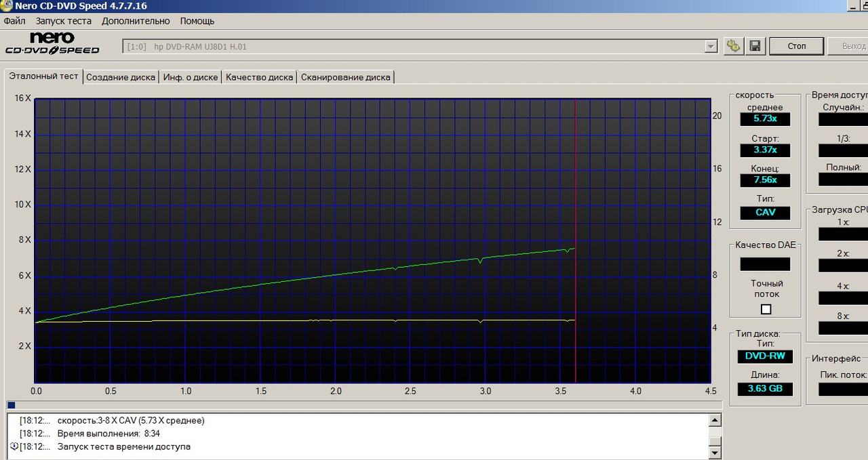Click the log scrollbar up arrow
This screenshot has height=460, width=868.
pos(715,420)
